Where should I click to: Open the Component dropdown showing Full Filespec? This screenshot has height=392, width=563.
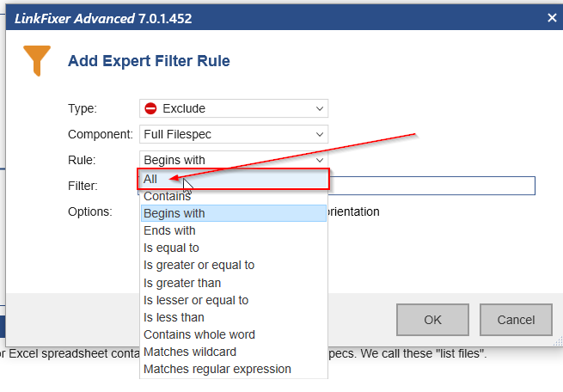234,134
